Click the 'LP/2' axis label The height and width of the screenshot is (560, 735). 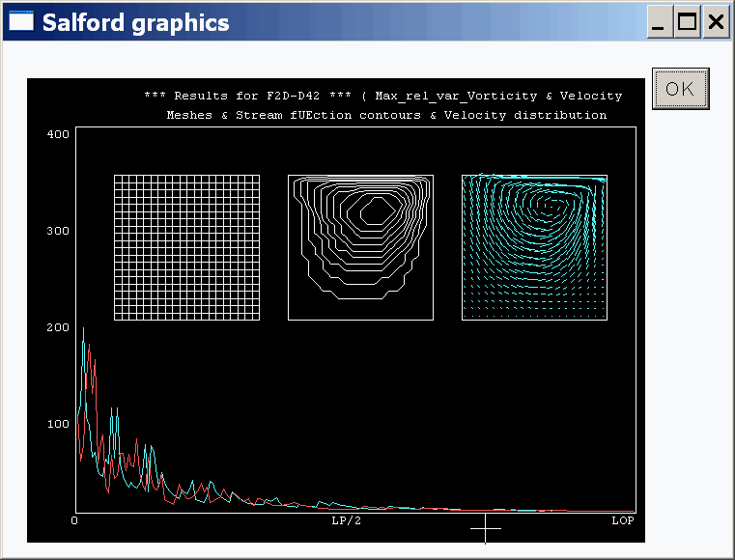pos(347,520)
